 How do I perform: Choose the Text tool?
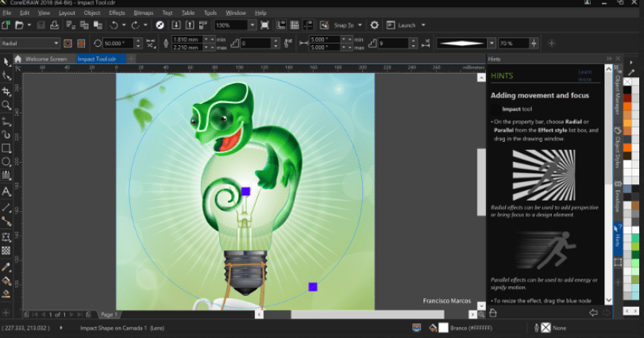pyautogui.click(x=6, y=191)
